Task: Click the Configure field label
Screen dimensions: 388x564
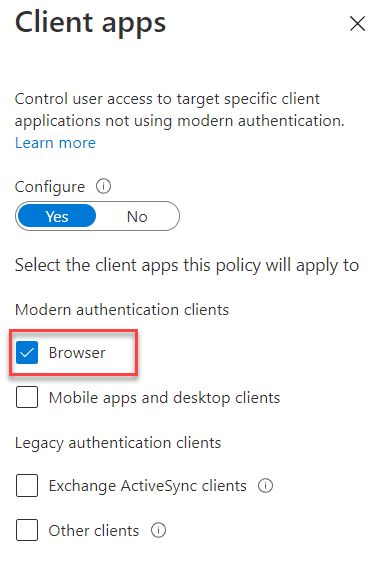Action: click(50, 187)
